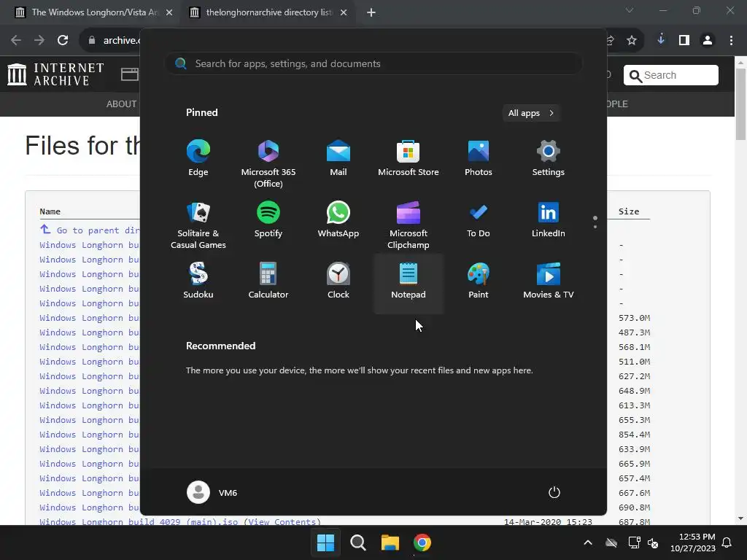
Task: Switch to the Windows Longhorn/Vista Archive tab
Action: pos(94,12)
